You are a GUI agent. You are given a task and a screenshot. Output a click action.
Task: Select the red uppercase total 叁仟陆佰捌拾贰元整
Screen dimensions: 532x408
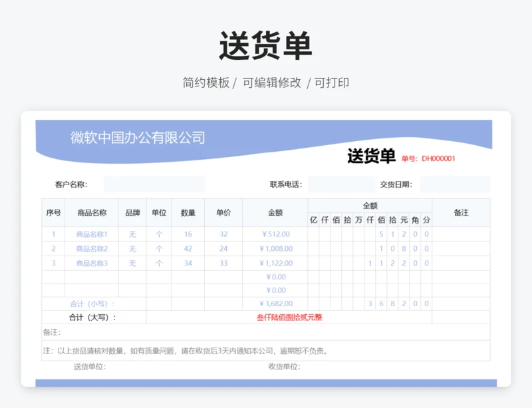289,317
